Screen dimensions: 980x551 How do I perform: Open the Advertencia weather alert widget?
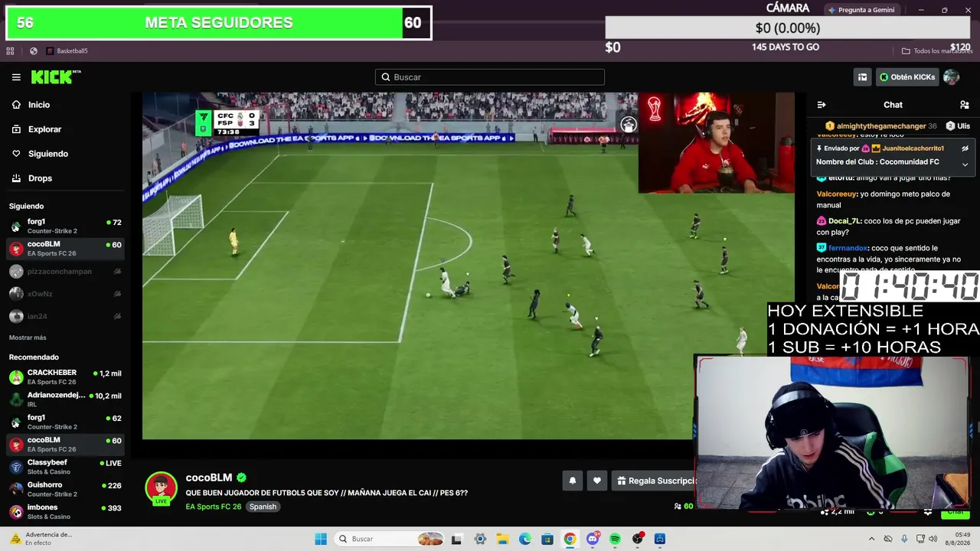(x=40, y=539)
